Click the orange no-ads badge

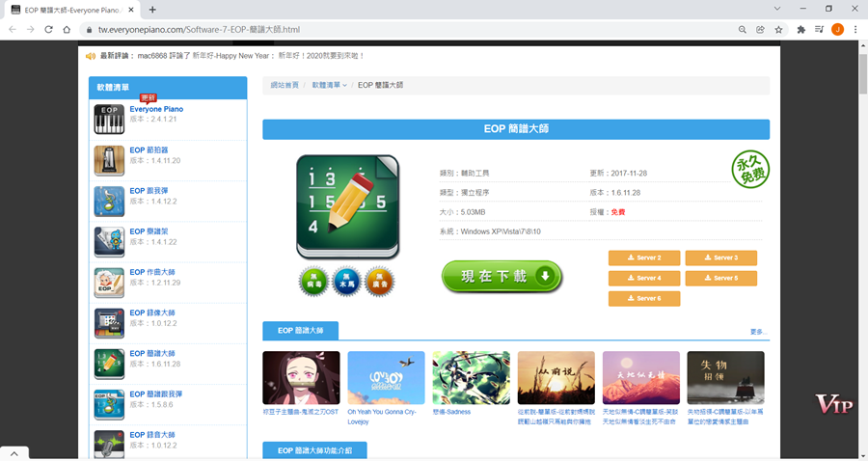coord(380,282)
